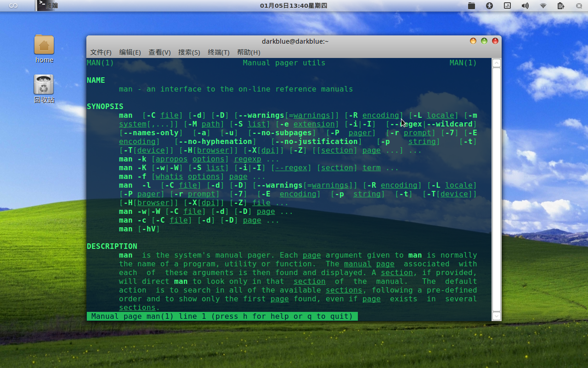The width and height of the screenshot is (588, 368).
Task: Click the NAME section heading
Action: pyautogui.click(x=96, y=80)
